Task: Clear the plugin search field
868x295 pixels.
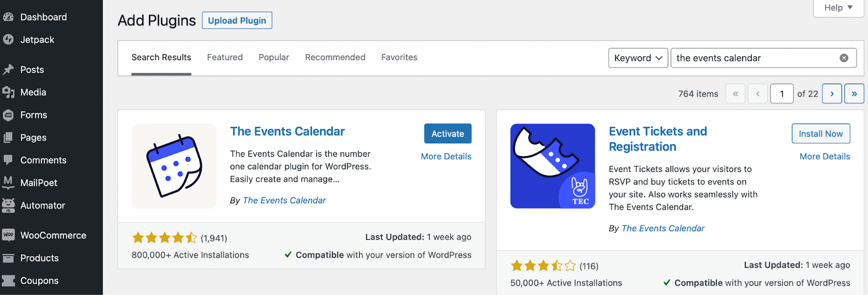Action: point(844,58)
